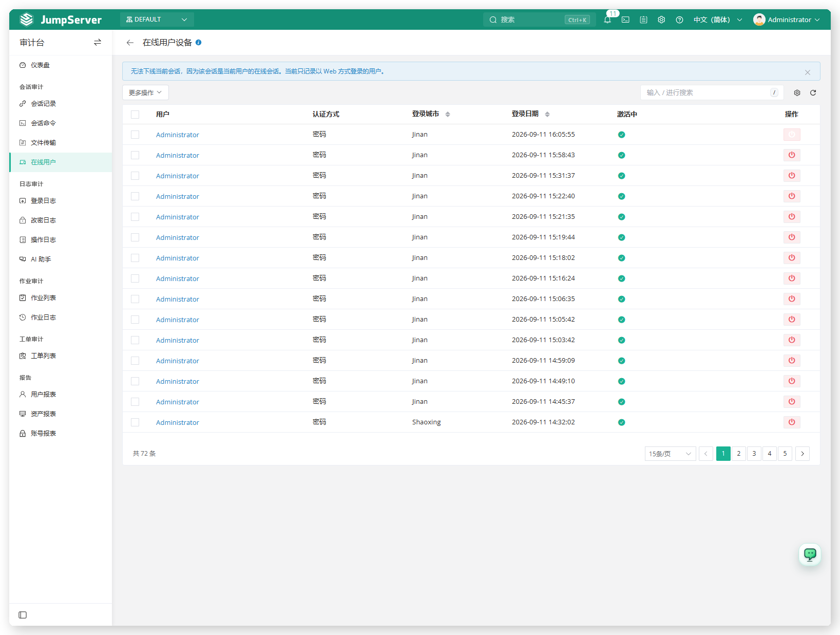Open the tickets icon in header
This screenshot has height=635, width=840.
[643, 20]
